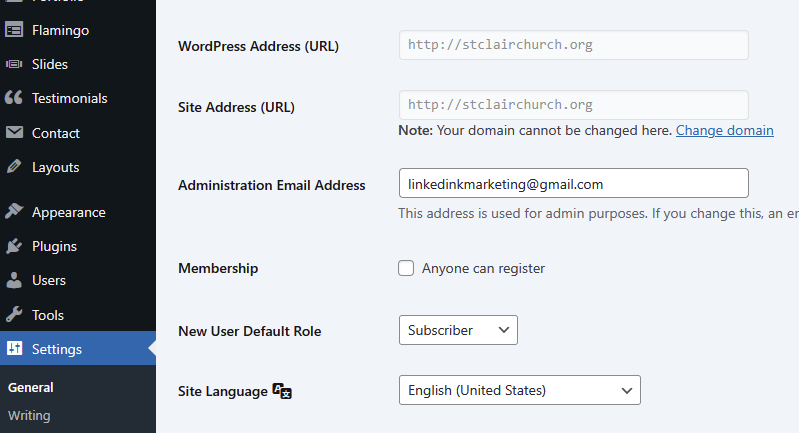Click the WordPress Address URL field
The width and height of the screenshot is (799, 433).
(x=573, y=45)
